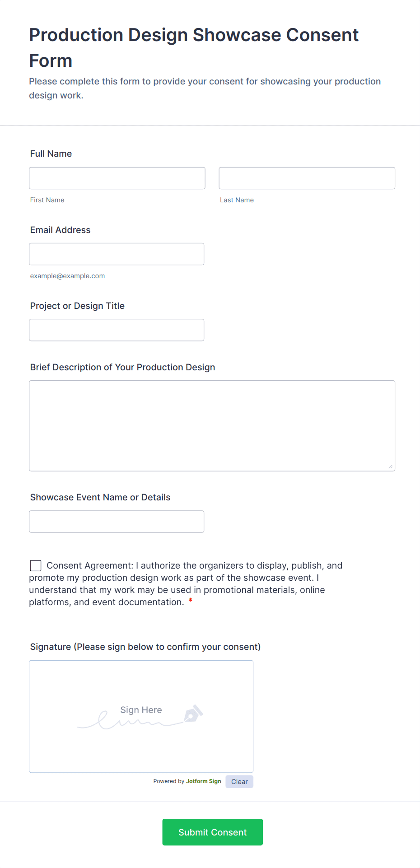Select the Email Address input field
The image size is (420, 868).
coord(117,254)
